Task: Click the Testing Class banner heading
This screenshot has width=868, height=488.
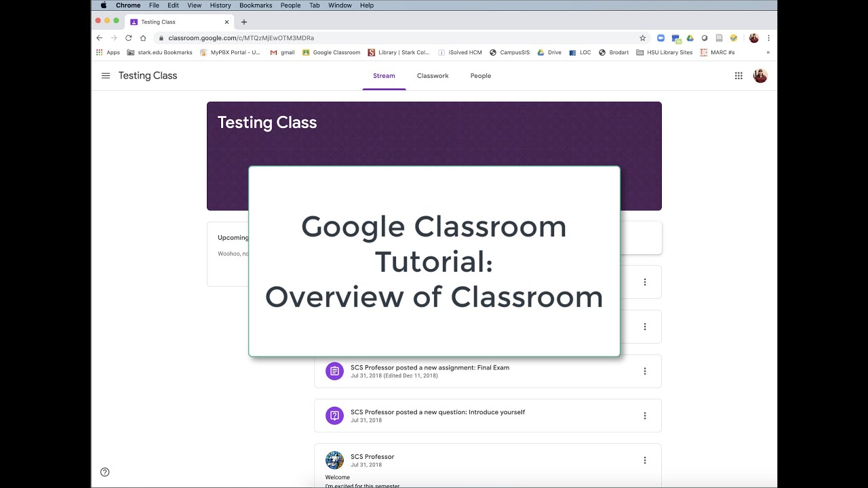Action: tap(267, 123)
